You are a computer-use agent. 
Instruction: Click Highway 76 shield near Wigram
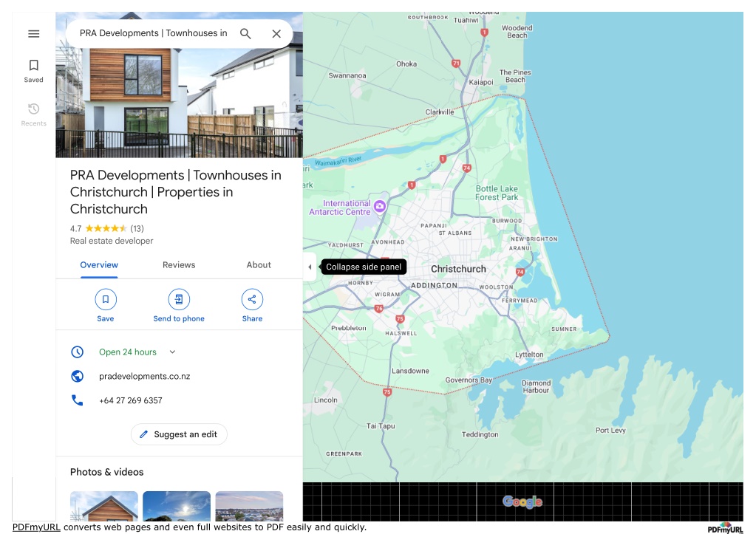coord(379,309)
